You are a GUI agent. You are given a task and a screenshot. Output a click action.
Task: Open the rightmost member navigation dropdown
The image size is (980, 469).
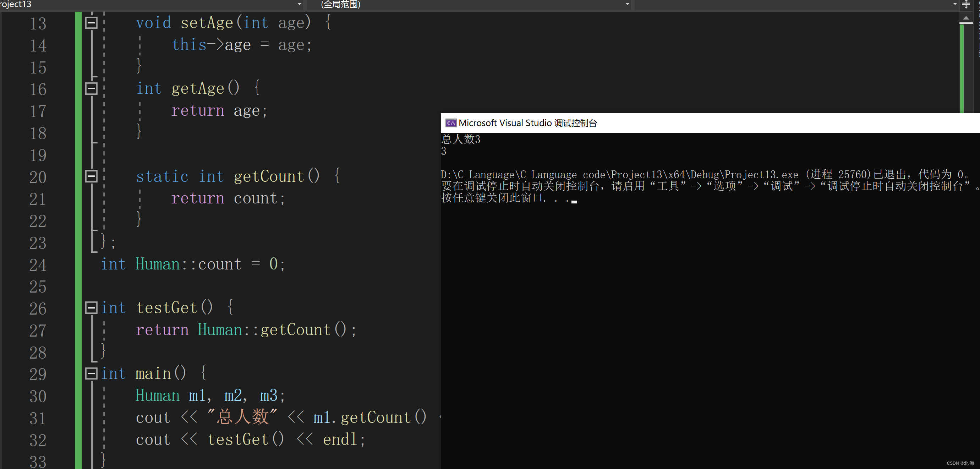point(955,4)
